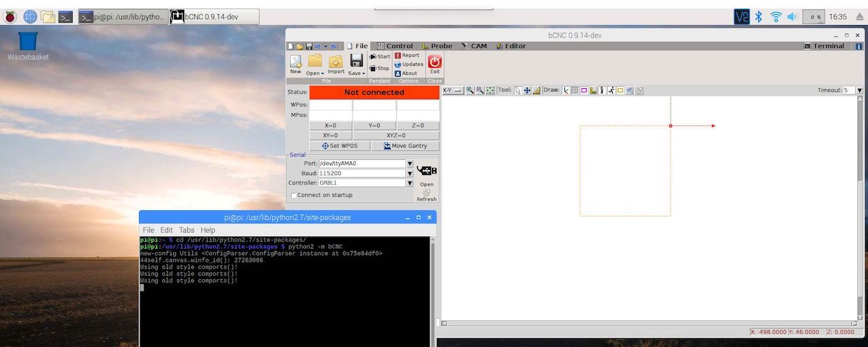The height and width of the screenshot is (347, 868).
Task: Open the X-Y view selector
Action: point(452,90)
